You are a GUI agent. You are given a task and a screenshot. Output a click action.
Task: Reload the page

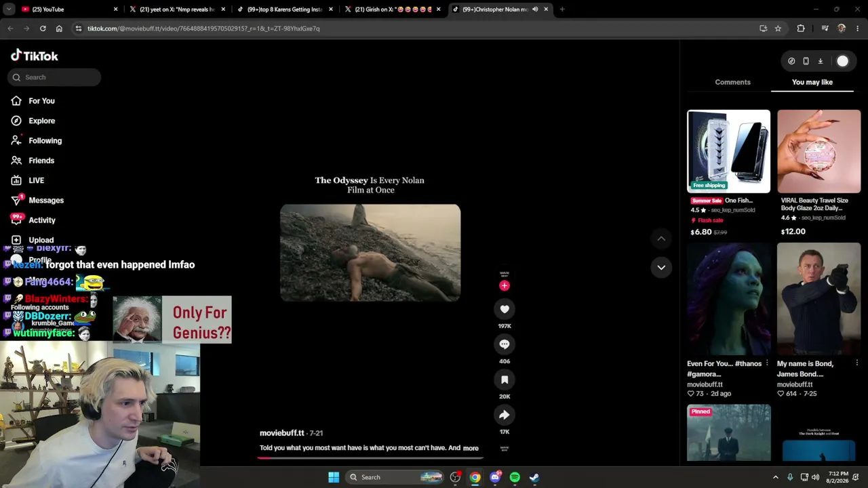tap(43, 28)
